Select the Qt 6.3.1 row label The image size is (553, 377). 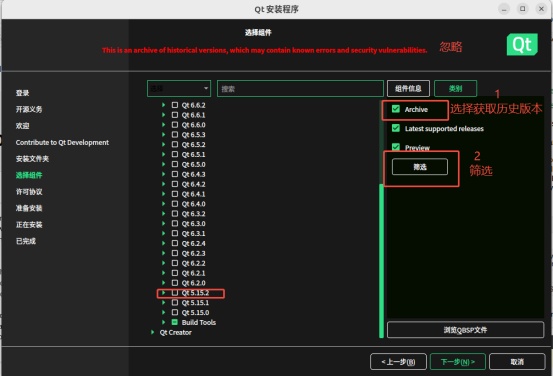[193, 233]
